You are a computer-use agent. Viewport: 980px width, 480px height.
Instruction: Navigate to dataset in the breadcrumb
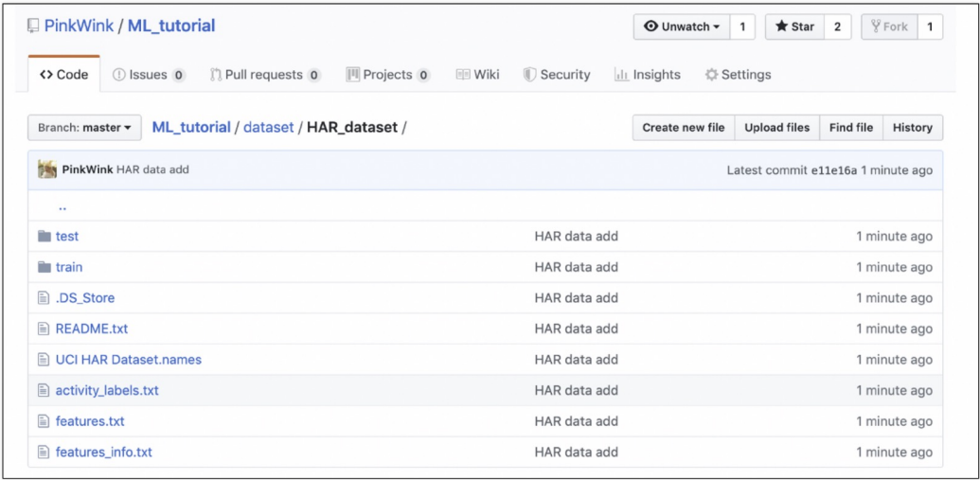click(268, 128)
